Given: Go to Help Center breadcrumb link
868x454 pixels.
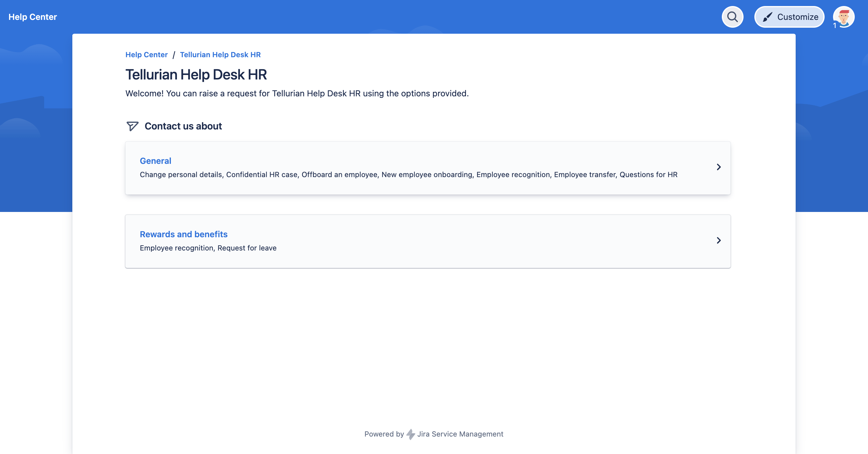Looking at the screenshot, I should (x=146, y=54).
